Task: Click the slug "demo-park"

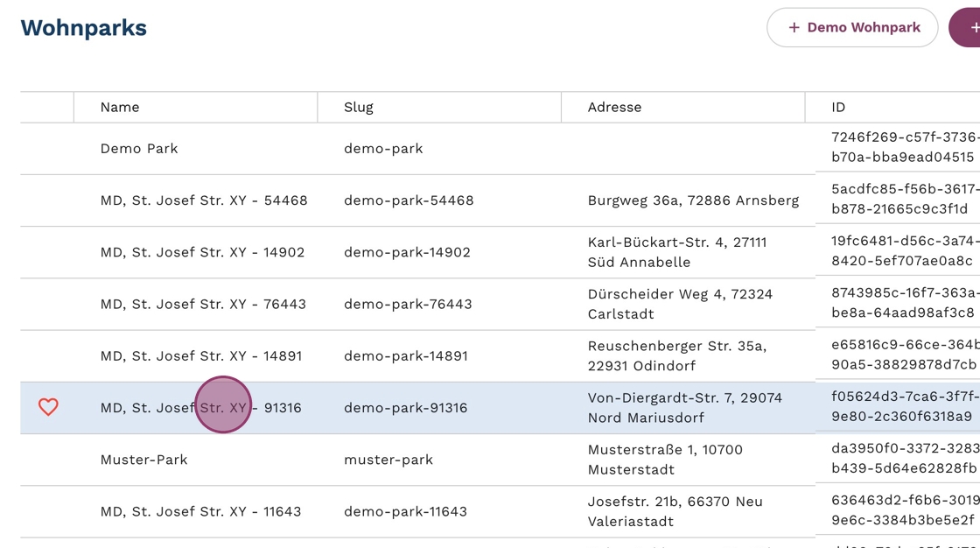Action: tap(383, 148)
